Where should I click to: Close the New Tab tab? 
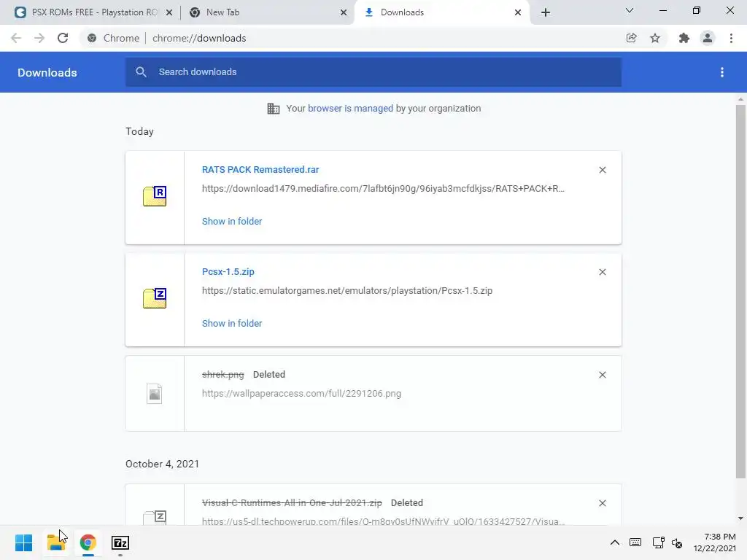coord(344,12)
